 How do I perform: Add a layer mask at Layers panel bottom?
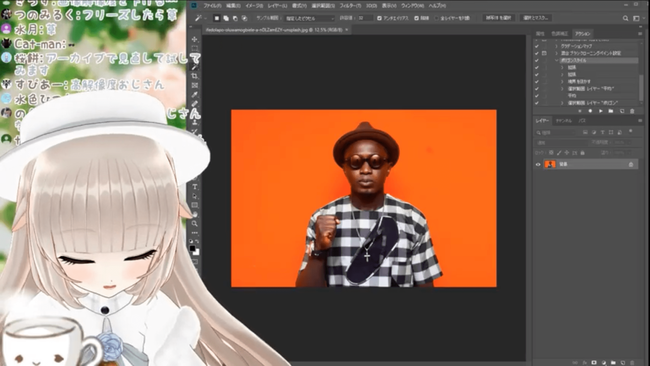pos(594,363)
